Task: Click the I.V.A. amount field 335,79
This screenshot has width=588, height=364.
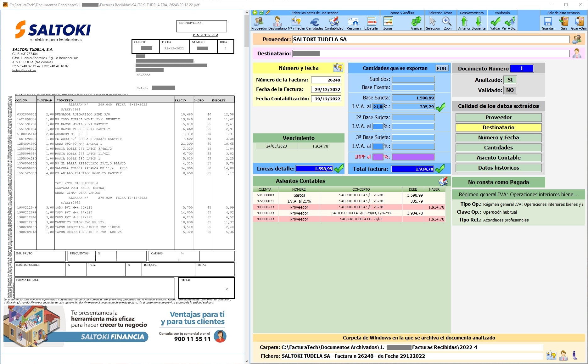Action: point(413,107)
